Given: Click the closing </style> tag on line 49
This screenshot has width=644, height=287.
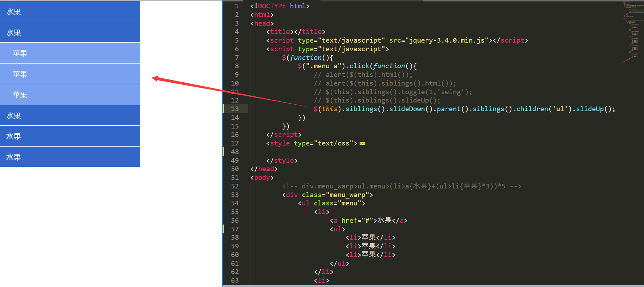Looking at the screenshot, I should point(282,161).
